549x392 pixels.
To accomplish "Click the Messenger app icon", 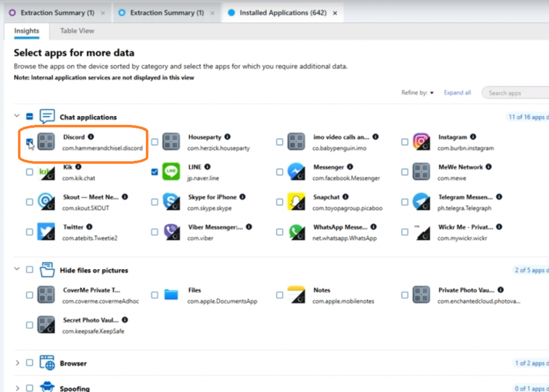I will click(296, 172).
